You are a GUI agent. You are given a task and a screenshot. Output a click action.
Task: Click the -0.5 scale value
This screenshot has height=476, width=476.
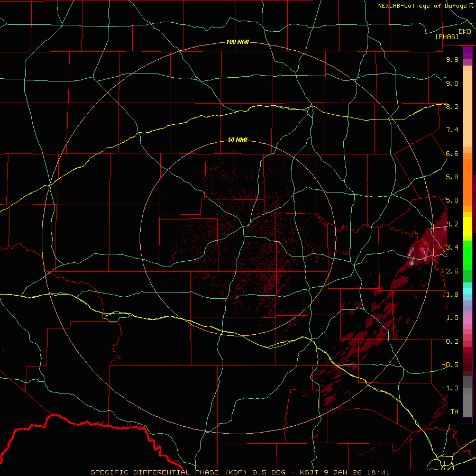pos(450,365)
